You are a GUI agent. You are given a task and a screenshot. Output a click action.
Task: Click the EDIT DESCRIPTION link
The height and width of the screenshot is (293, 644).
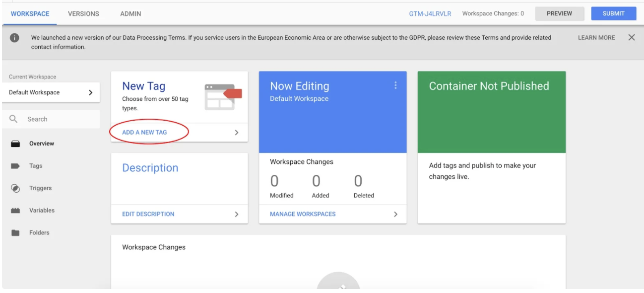pos(148,214)
